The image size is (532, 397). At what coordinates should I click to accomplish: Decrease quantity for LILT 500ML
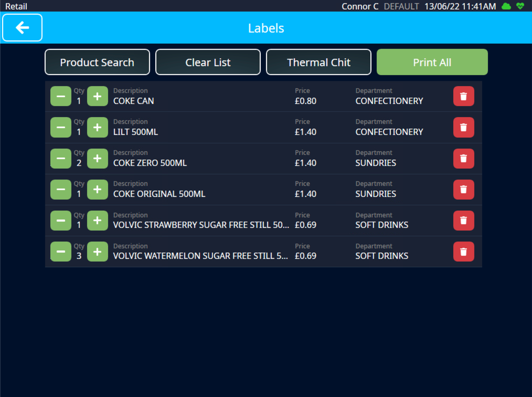tap(61, 127)
